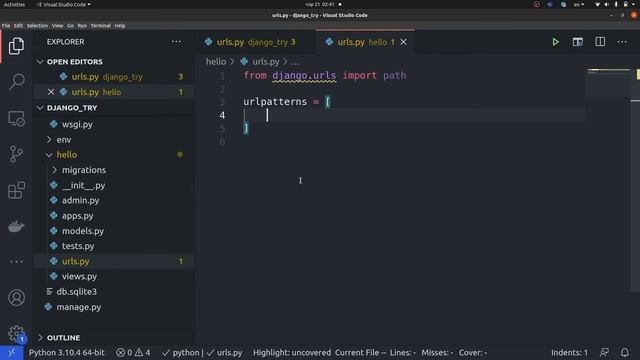640x360 pixels.
Task: Close the urls.py hello tab
Action: pos(403,42)
